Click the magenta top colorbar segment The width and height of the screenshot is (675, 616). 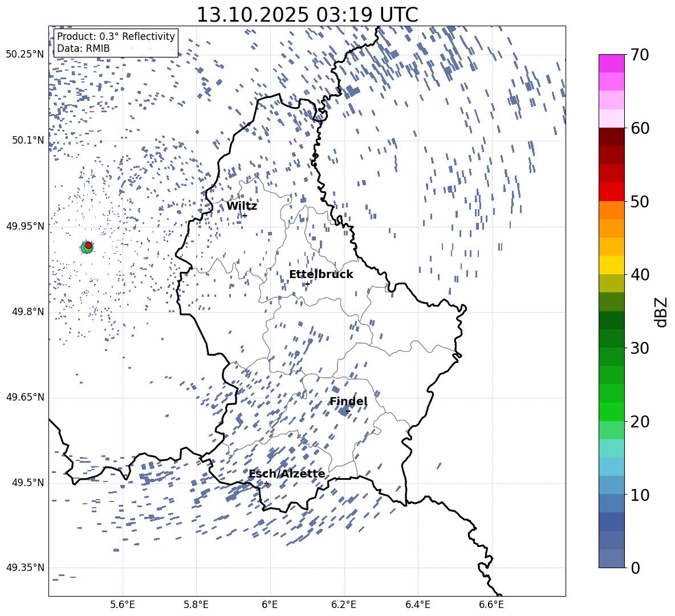(611, 63)
